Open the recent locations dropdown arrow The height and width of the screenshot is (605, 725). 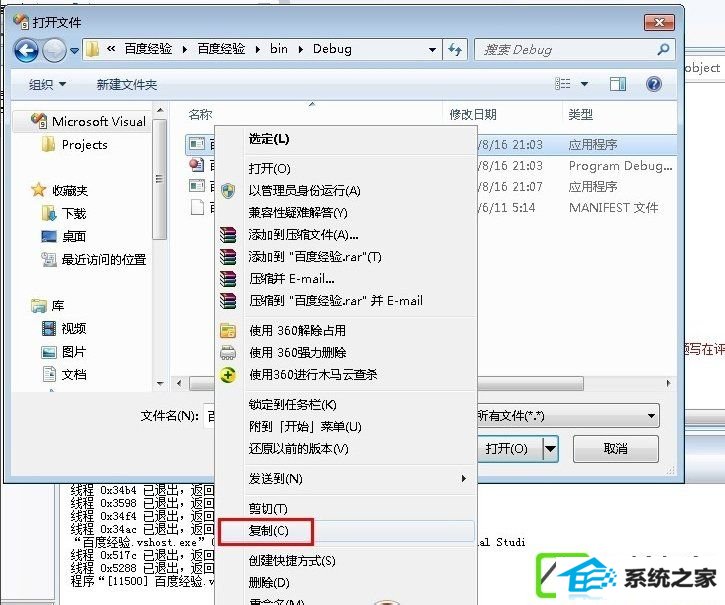[74, 50]
